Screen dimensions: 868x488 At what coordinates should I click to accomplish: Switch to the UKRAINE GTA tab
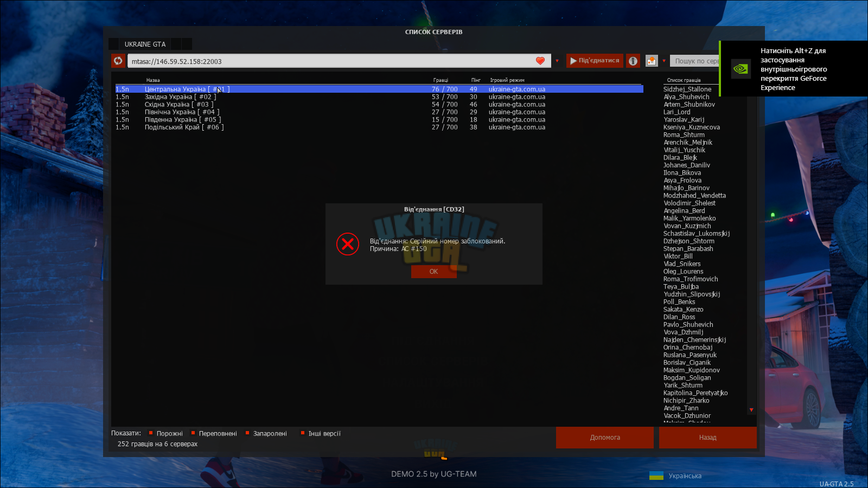pos(145,44)
